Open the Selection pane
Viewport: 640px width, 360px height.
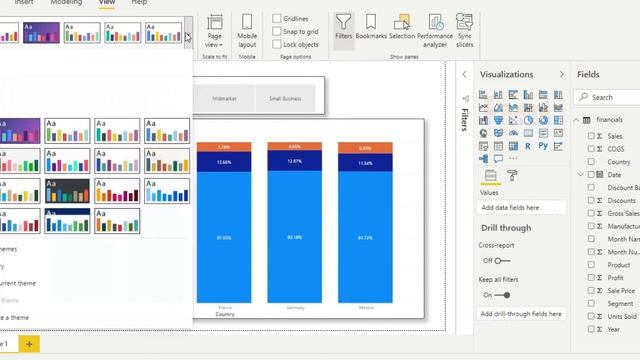[402, 27]
